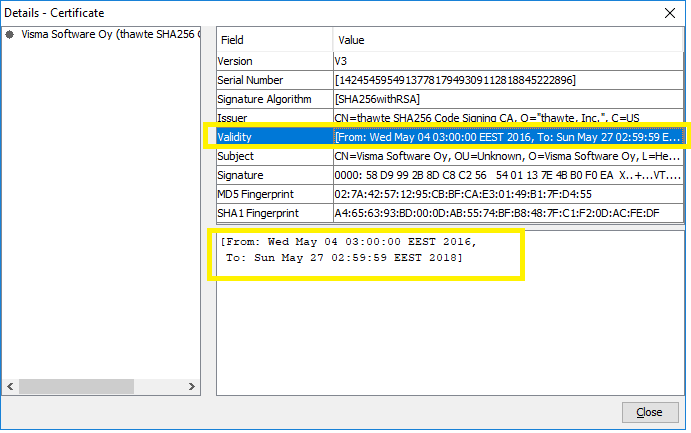The height and width of the screenshot is (433, 691).
Task: Select the Issuer field row
Action: tap(450, 118)
